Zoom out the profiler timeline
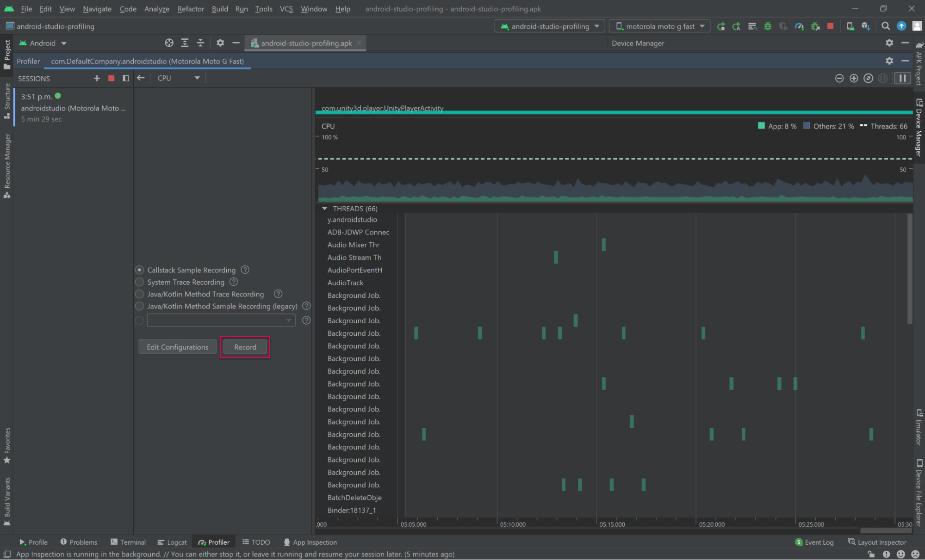 tap(839, 78)
